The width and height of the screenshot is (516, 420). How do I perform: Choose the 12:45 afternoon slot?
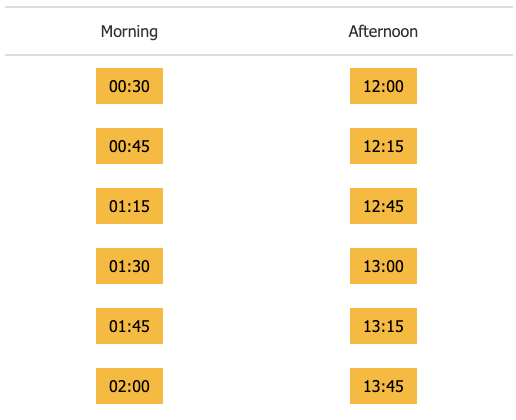pos(383,206)
